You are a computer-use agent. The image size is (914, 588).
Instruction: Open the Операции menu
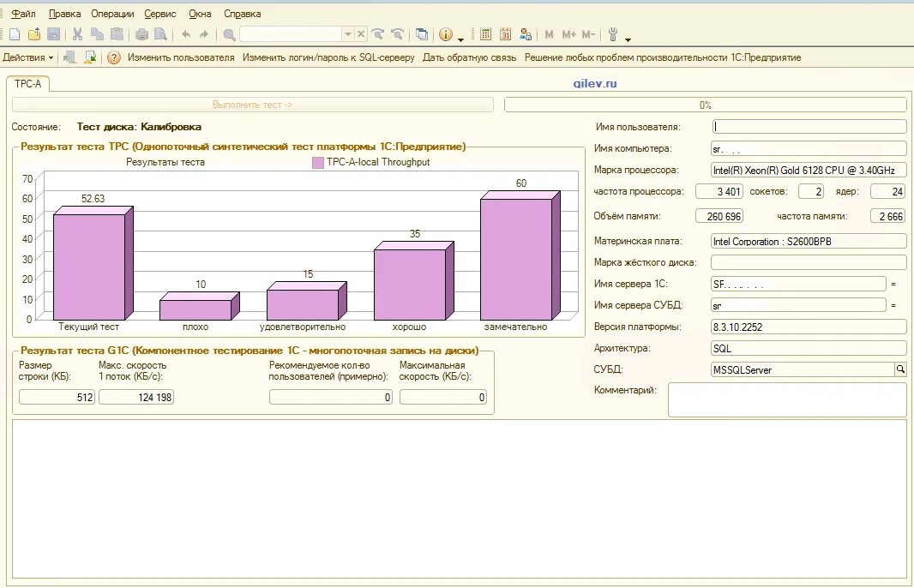click(x=112, y=14)
